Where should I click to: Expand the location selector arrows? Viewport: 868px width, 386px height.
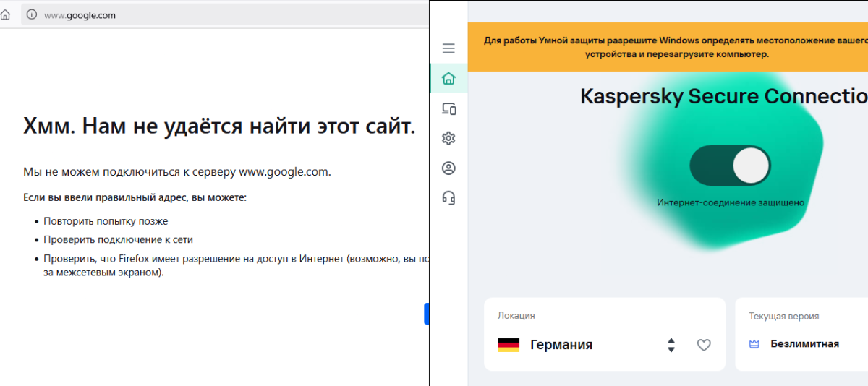(671, 345)
